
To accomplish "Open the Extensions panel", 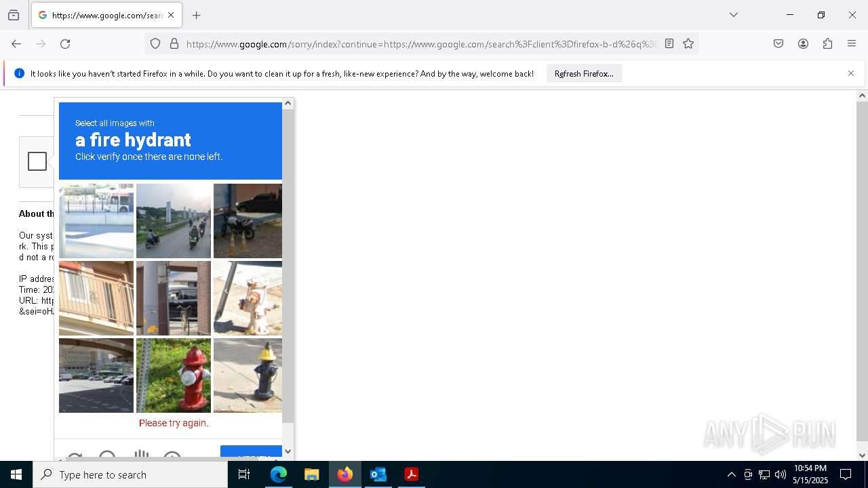I will (x=827, y=43).
